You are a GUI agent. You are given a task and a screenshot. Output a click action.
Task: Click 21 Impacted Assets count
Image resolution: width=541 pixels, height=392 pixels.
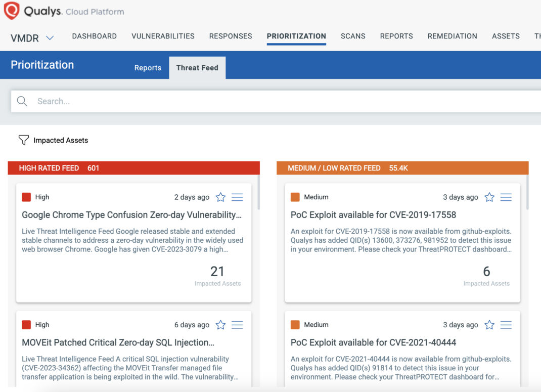click(217, 272)
